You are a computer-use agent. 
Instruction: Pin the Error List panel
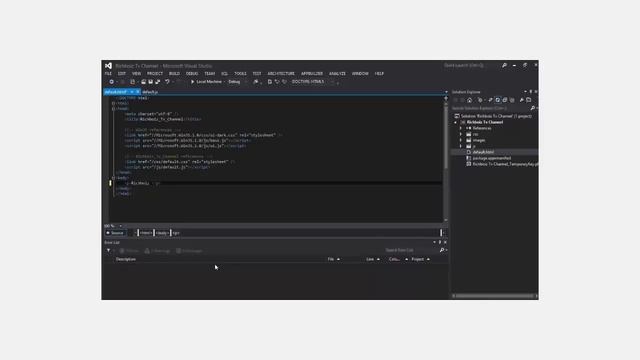pyautogui.click(x=440, y=242)
